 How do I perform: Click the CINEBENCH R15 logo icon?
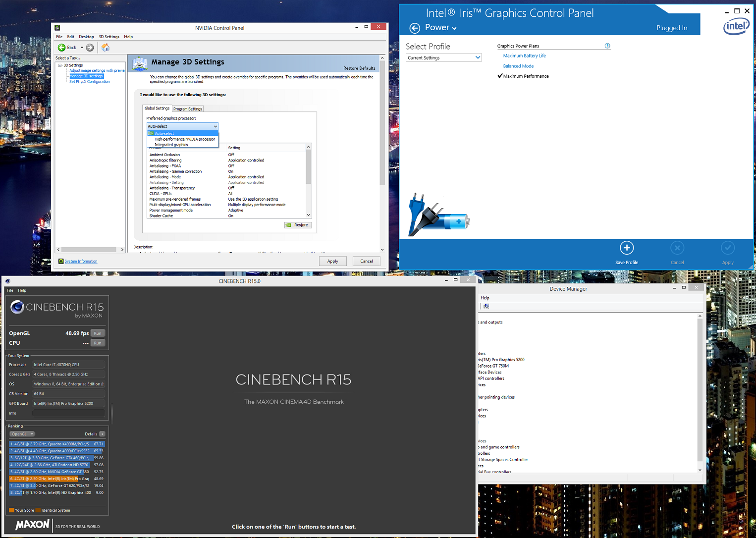pos(17,307)
